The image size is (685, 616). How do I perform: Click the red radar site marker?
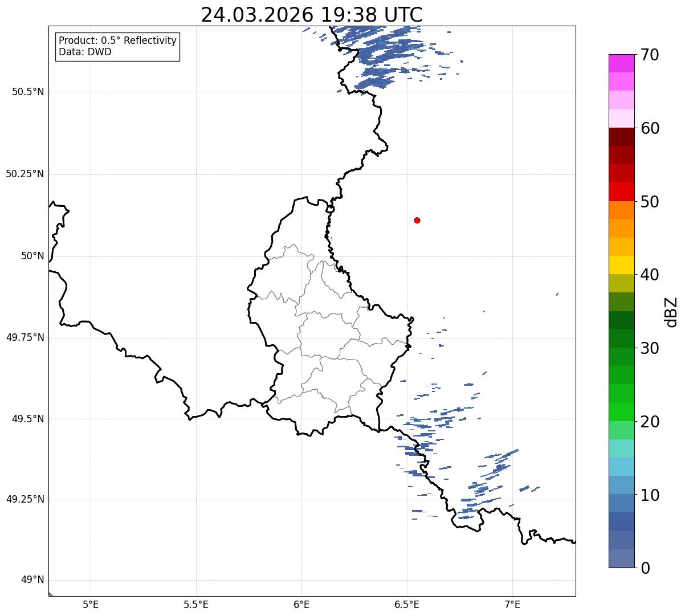pos(417,220)
